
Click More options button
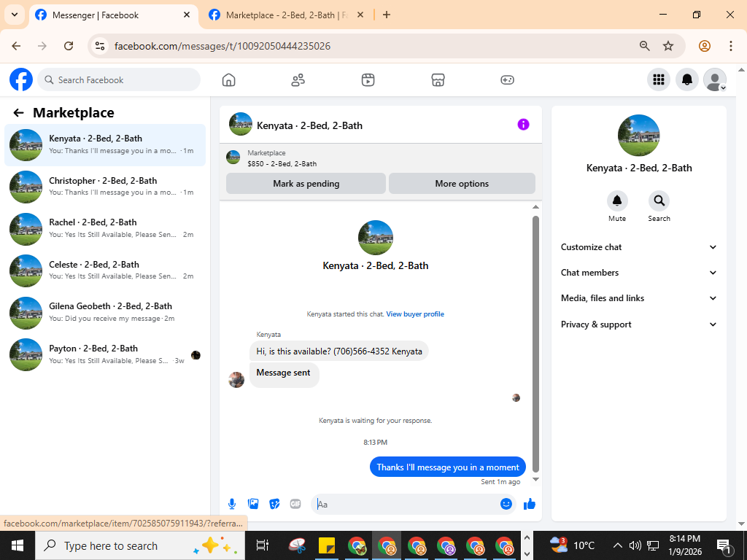(x=462, y=184)
